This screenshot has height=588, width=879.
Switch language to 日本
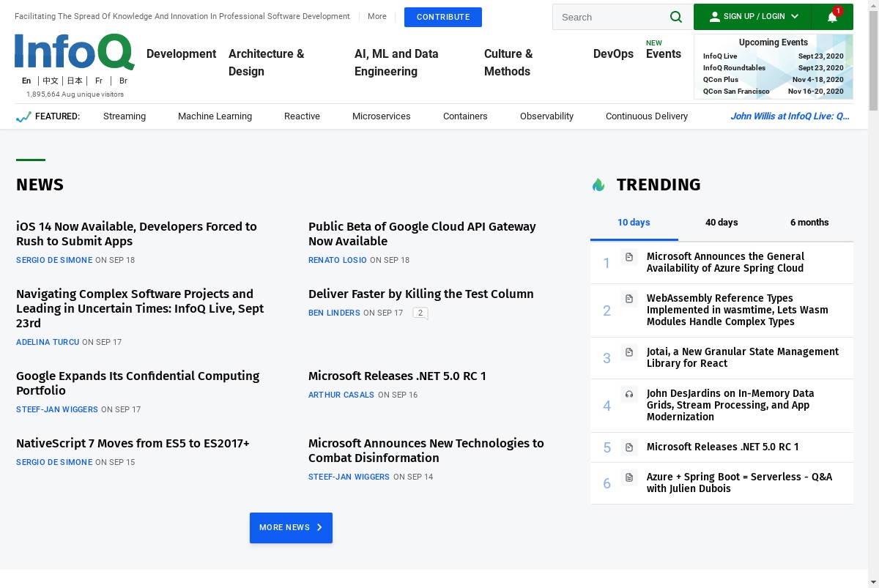coord(75,81)
